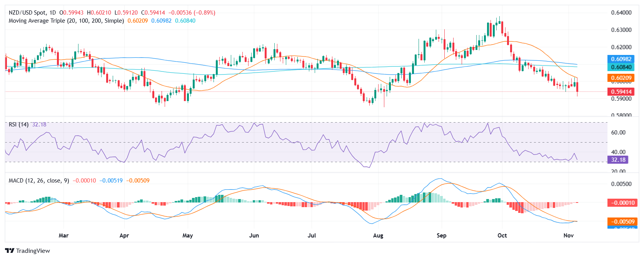
Task: Click the May label on time axis
Action: (187, 236)
